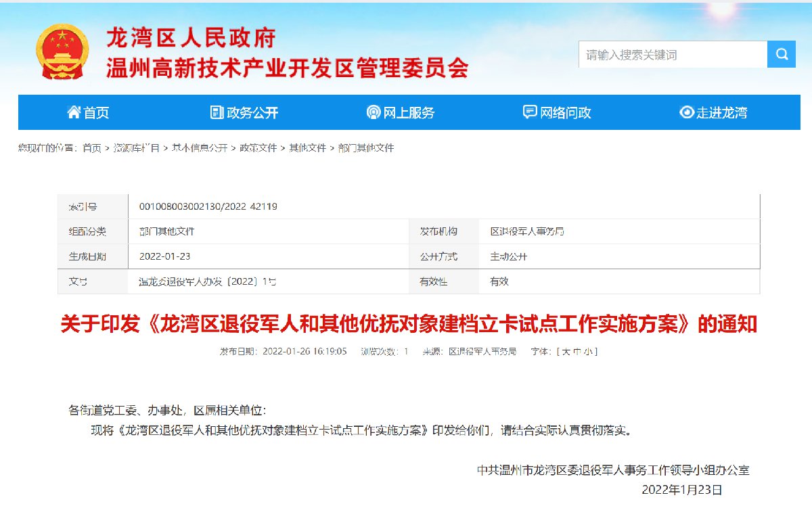This screenshot has height=506, width=812.
Task: Open 资源库栏目 breadcrumb link
Action: pyautogui.click(x=136, y=147)
